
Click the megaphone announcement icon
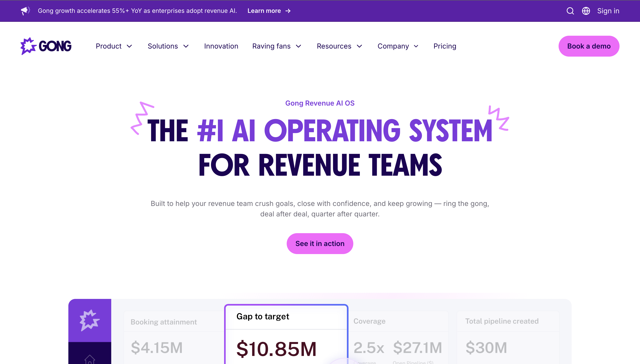pos(25,11)
